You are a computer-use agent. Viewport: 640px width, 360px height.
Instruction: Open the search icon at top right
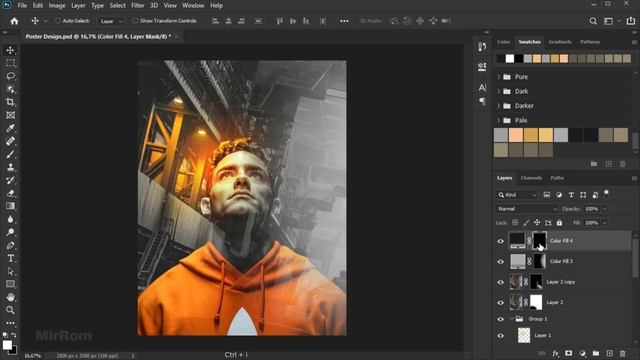point(593,21)
